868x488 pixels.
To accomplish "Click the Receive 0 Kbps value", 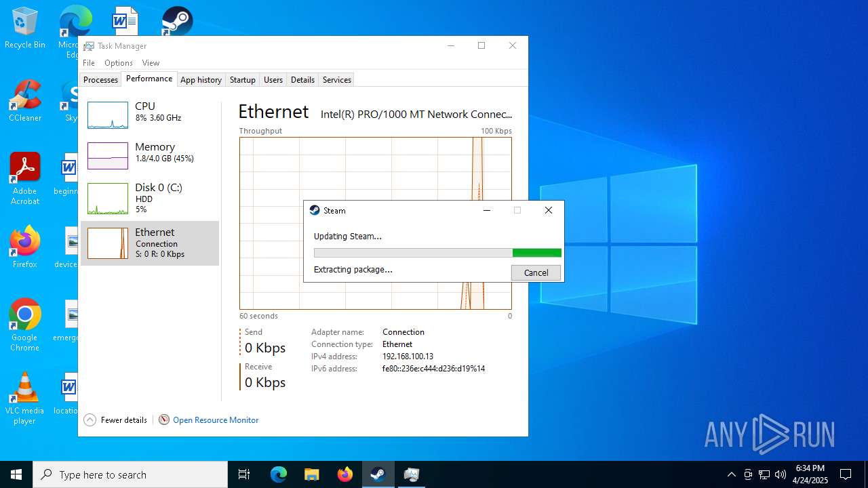I will click(265, 382).
